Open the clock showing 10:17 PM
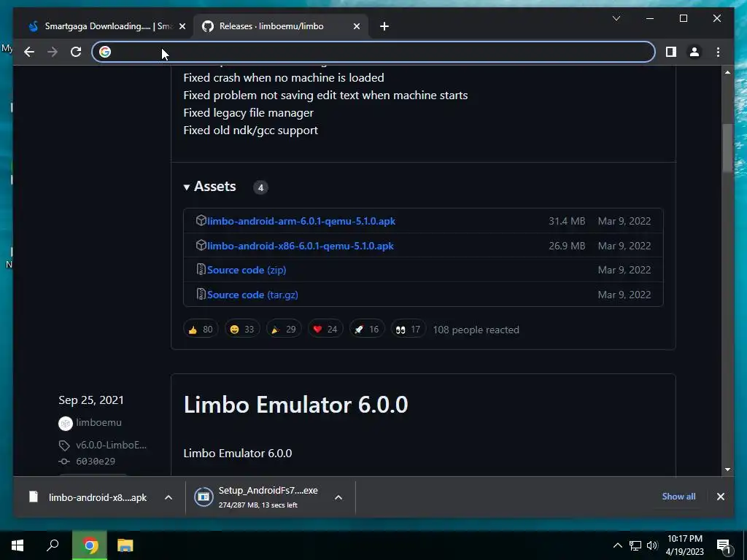This screenshot has width=747, height=560. pos(684,545)
